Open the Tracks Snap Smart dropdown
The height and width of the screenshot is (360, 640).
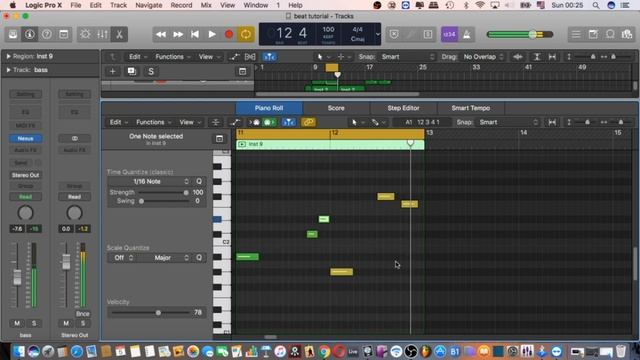click(407, 57)
